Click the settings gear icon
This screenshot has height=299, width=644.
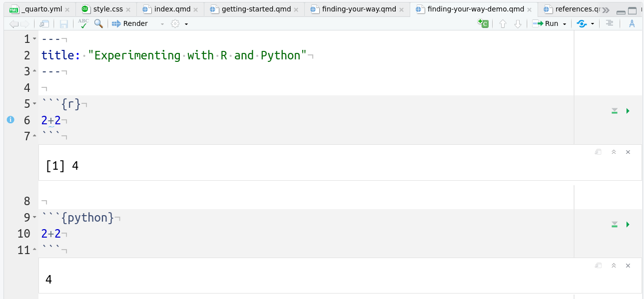click(175, 23)
